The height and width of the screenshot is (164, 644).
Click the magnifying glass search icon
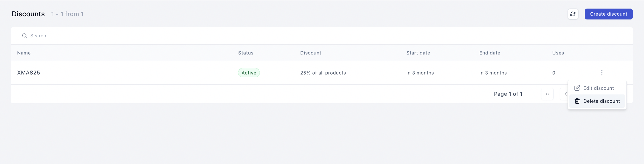click(24, 36)
